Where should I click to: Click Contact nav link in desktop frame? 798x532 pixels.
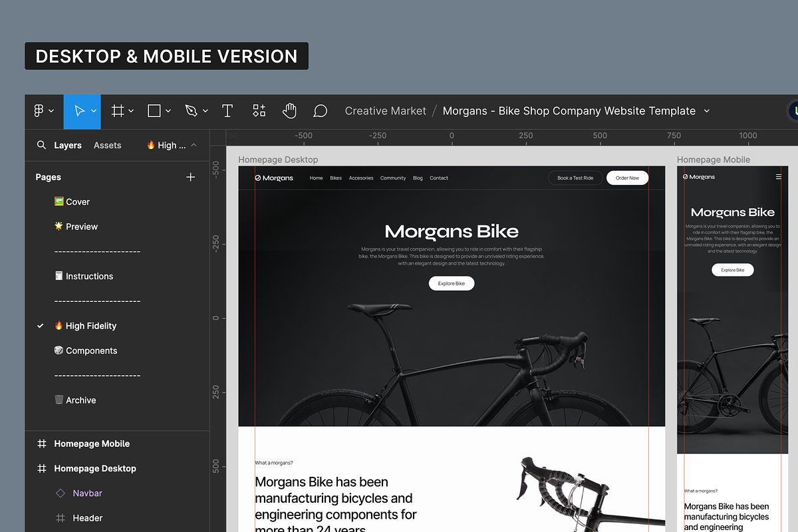pyautogui.click(x=439, y=178)
